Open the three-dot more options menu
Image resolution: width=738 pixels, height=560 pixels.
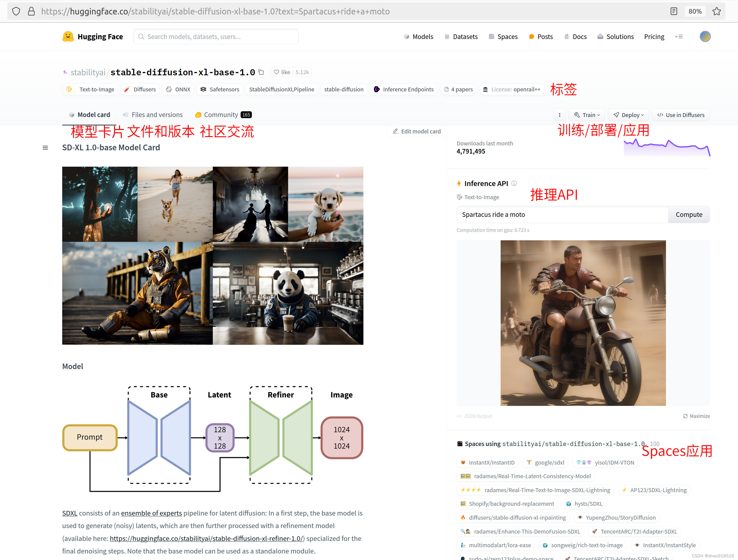(x=560, y=115)
